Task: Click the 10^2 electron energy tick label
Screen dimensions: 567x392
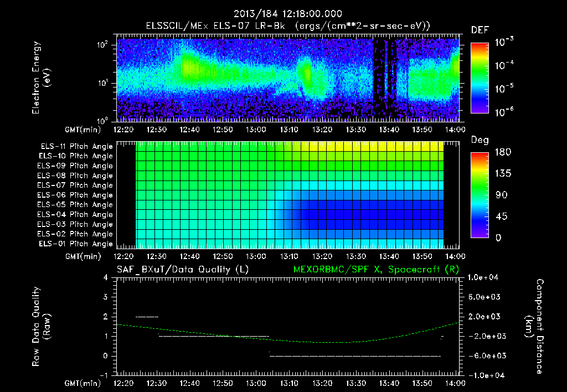Action: pos(102,44)
